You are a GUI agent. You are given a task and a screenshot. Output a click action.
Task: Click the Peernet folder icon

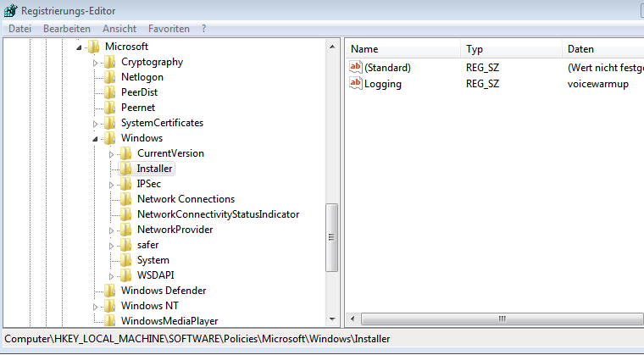coord(109,108)
